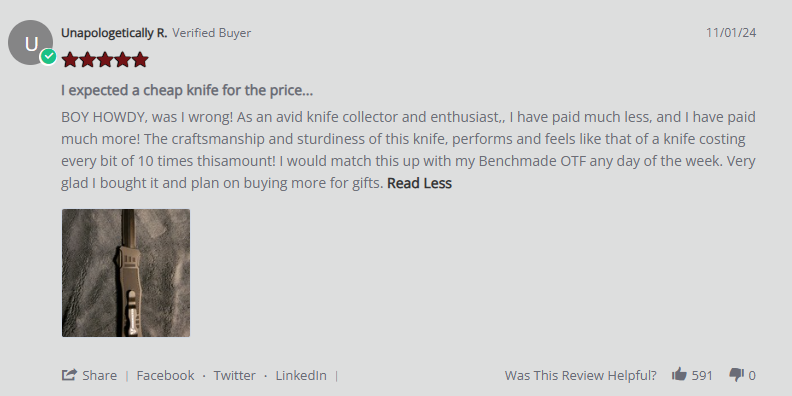This screenshot has width=792, height=396.
Task: Click the gray U avatar circle
Action: 30,42
